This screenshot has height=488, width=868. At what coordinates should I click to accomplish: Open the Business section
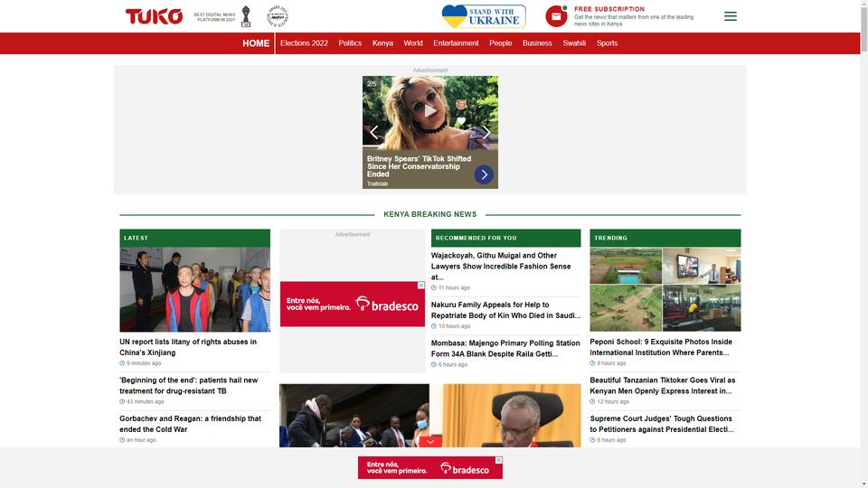537,43
